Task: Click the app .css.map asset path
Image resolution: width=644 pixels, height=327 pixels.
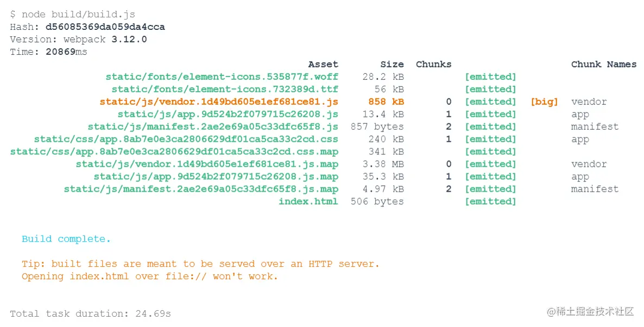Action: (174, 152)
